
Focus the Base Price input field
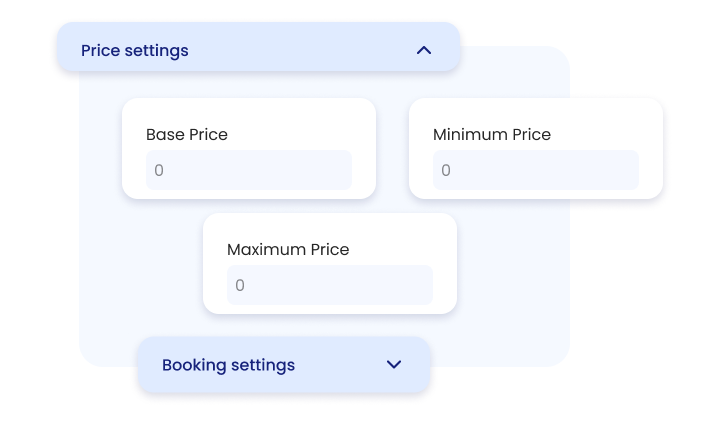pyautogui.click(x=249, y=170)
